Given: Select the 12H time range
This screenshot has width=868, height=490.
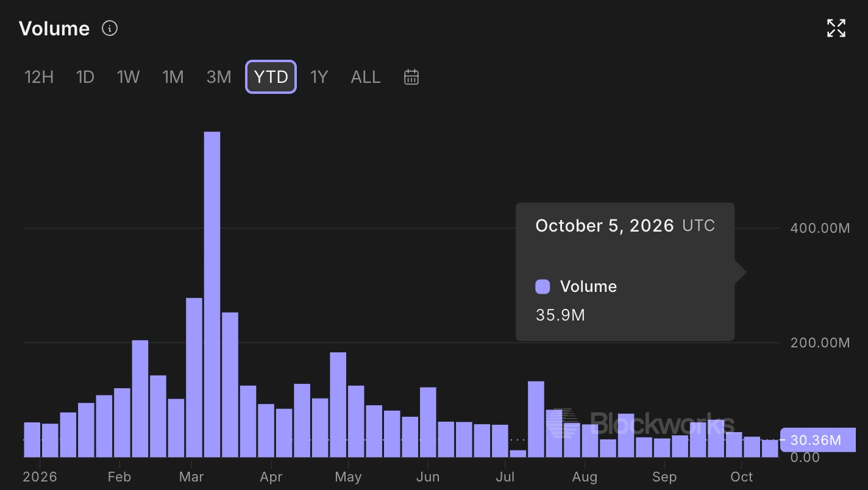Looking at the screenshot, I should click(39, 77).
